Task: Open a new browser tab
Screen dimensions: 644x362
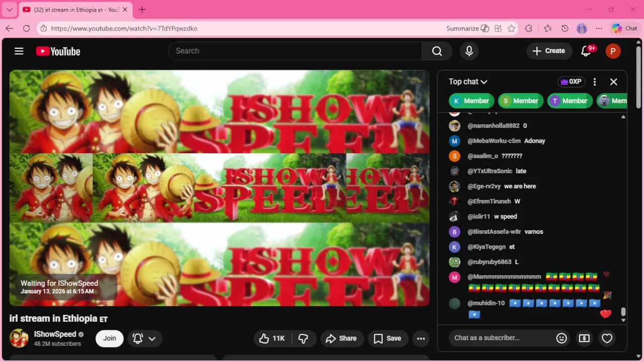Action: point(142,10)
